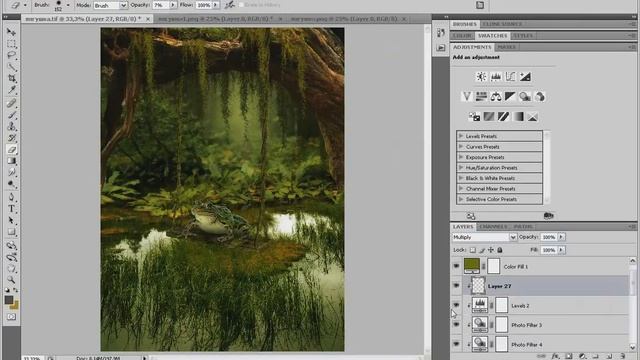The image size is (640, 360).
Task: Add a layer style with fx button
Action: pos(555,356)
